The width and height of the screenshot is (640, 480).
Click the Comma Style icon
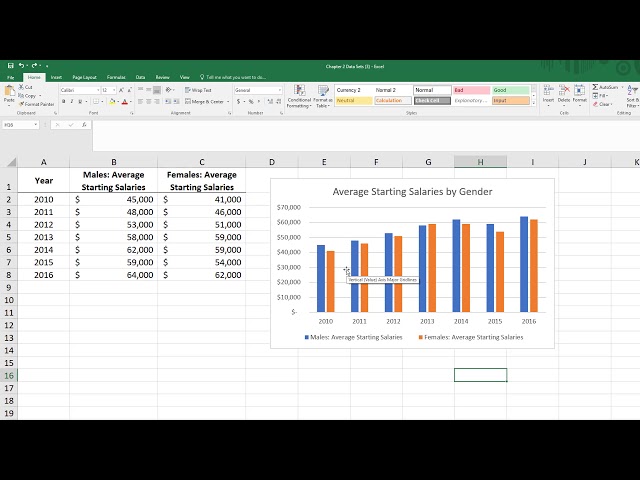click(x=259, y=101)
